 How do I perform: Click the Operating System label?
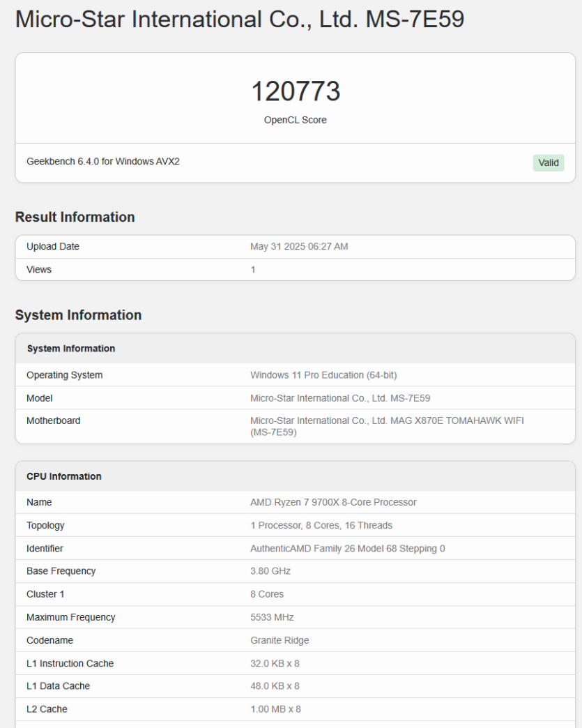click(65, 375)
